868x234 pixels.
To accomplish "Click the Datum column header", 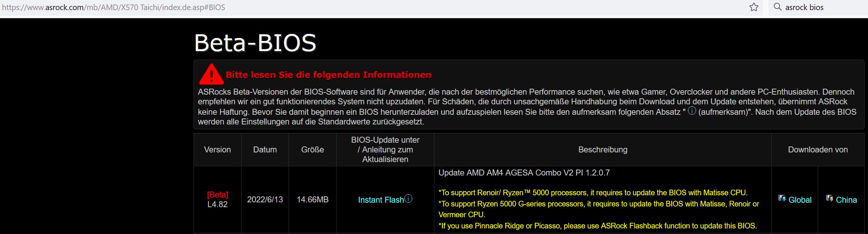I will [265, 149].
